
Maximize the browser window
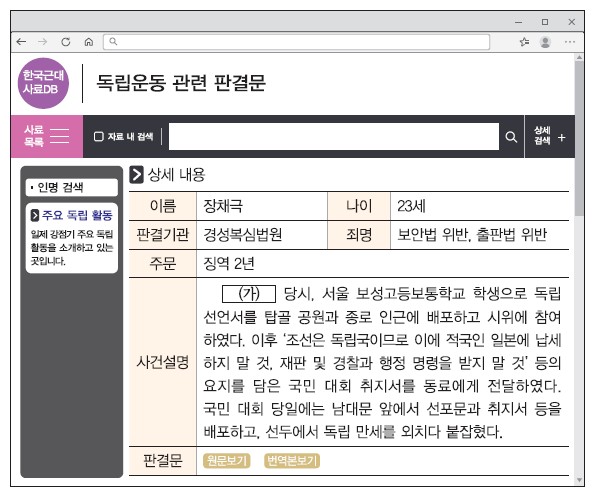pyautogui.click(x=545, y=22)
